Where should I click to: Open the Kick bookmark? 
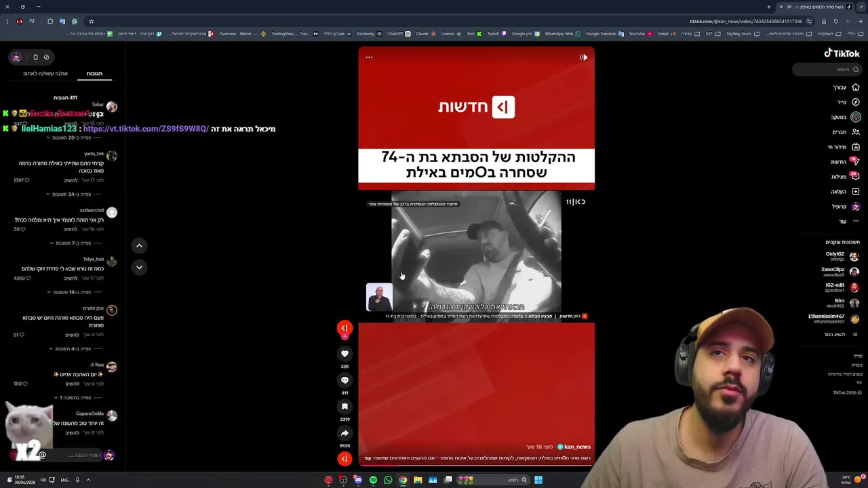point(474,34)
